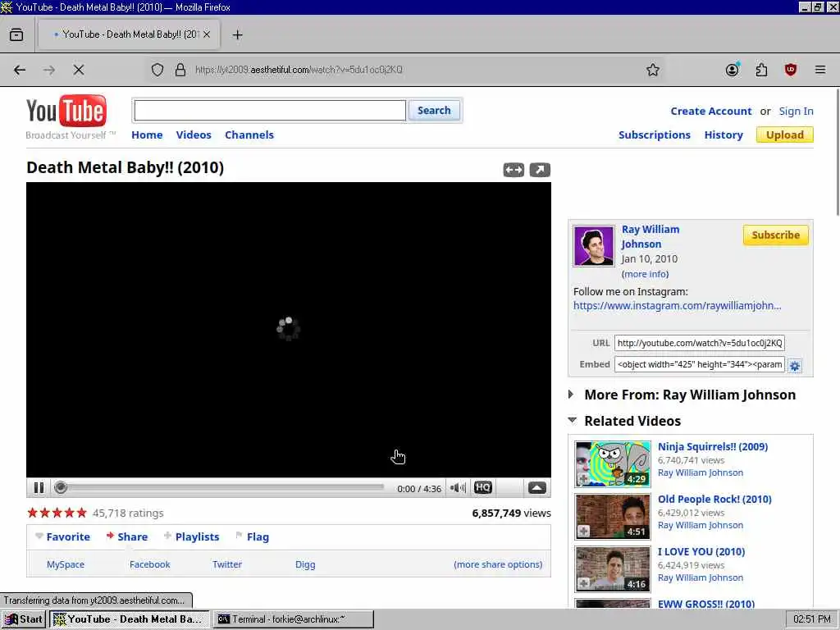The height and width of the screenshot is (630, 840).
Task: Select the Embed code field
Action: [x=699, y=364]
